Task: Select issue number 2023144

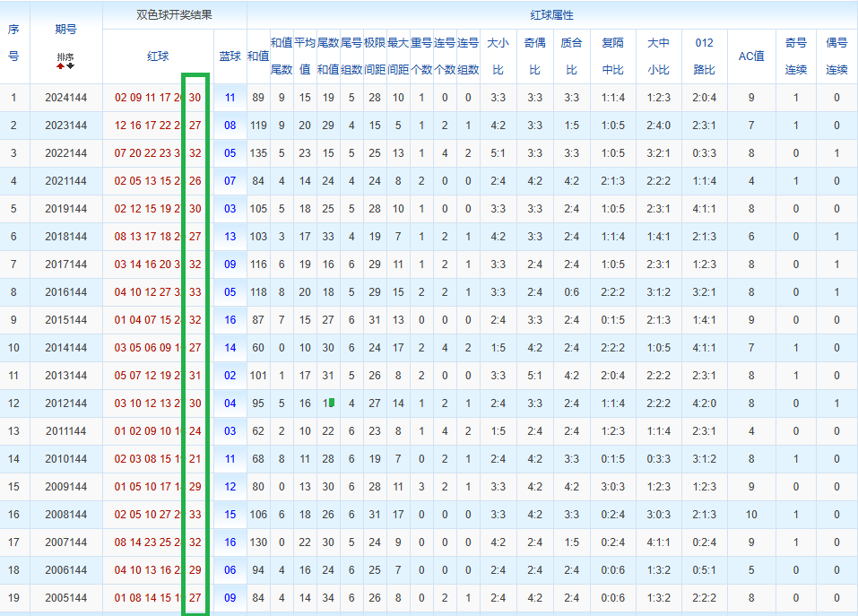Action: click(x=65, y=126)
